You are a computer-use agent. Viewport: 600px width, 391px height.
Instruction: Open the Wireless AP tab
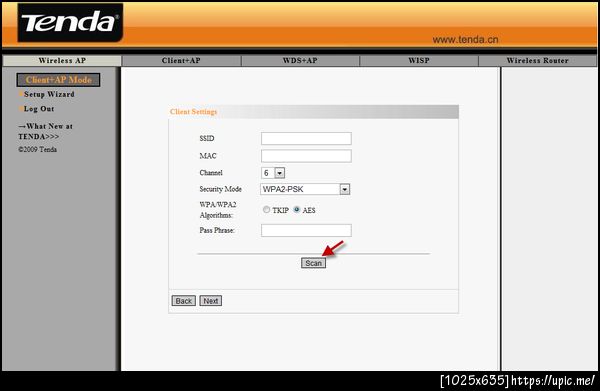pos(62,60)
